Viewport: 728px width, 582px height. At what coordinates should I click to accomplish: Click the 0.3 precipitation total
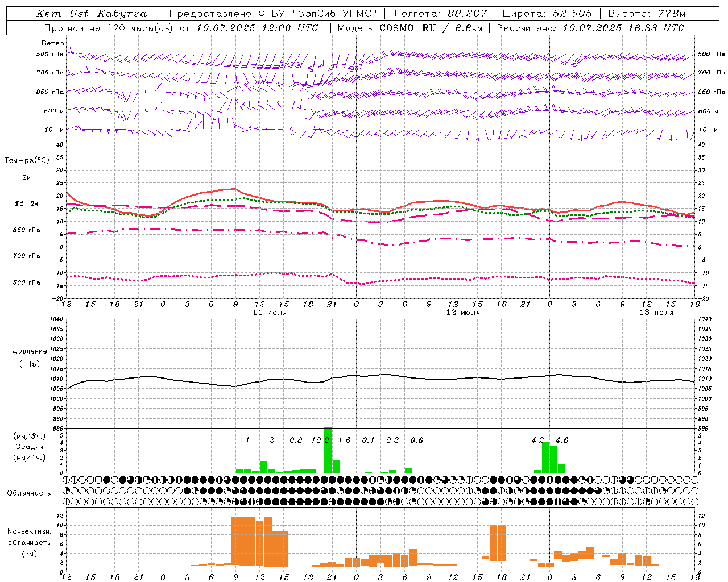(392, 440)
